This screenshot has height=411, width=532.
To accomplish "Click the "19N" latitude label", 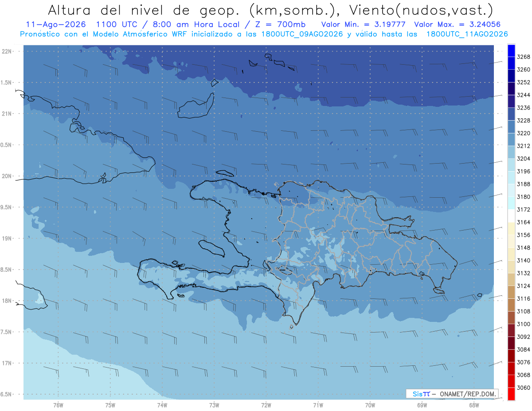I will (x=7, y=239).
